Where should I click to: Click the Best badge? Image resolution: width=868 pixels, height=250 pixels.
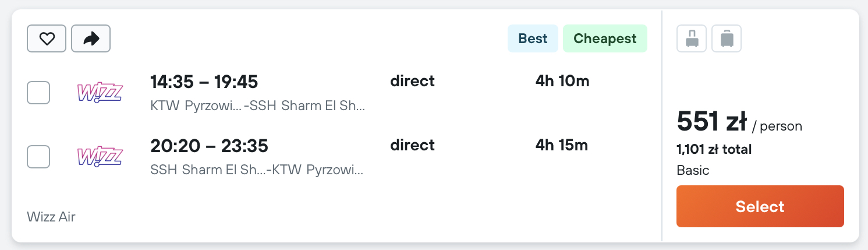[533, 38]
